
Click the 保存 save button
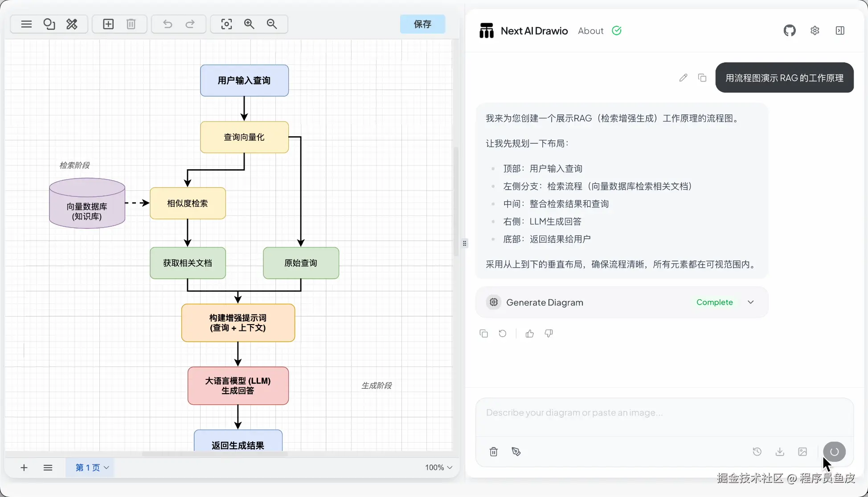coord(422,24)
